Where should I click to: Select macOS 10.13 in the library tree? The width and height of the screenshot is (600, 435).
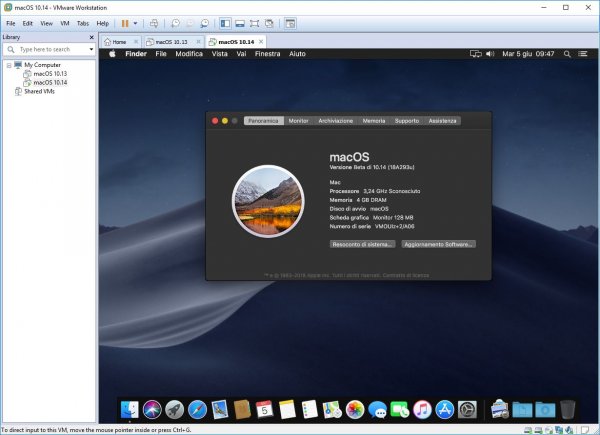point(48,73)
